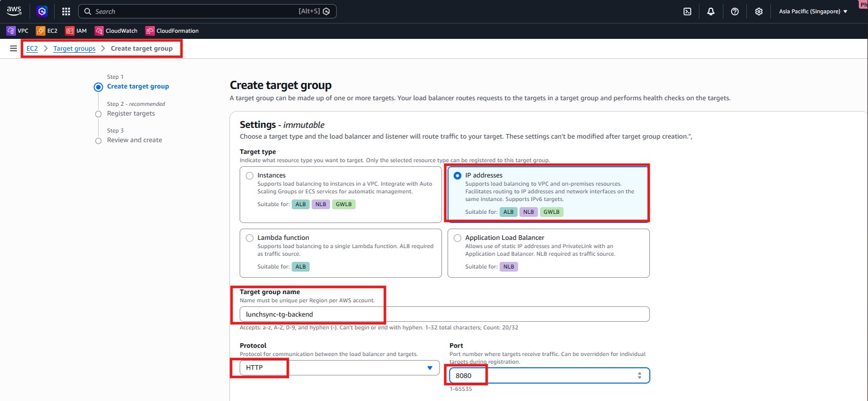
Task: Open the CloudFormation shortcut in favorites bar
Action: tap(172, 31)
